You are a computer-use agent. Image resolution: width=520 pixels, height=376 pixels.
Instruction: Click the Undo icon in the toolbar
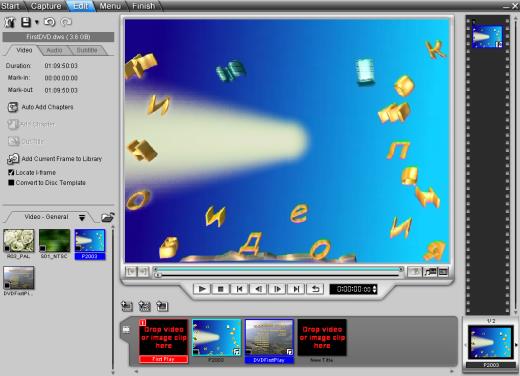click(49, 22)
